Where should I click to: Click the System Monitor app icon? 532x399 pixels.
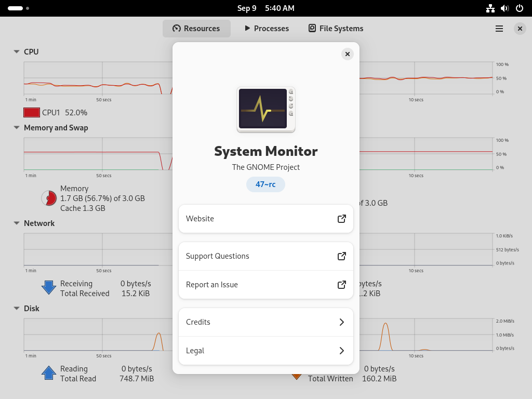(x=266, y=109)
